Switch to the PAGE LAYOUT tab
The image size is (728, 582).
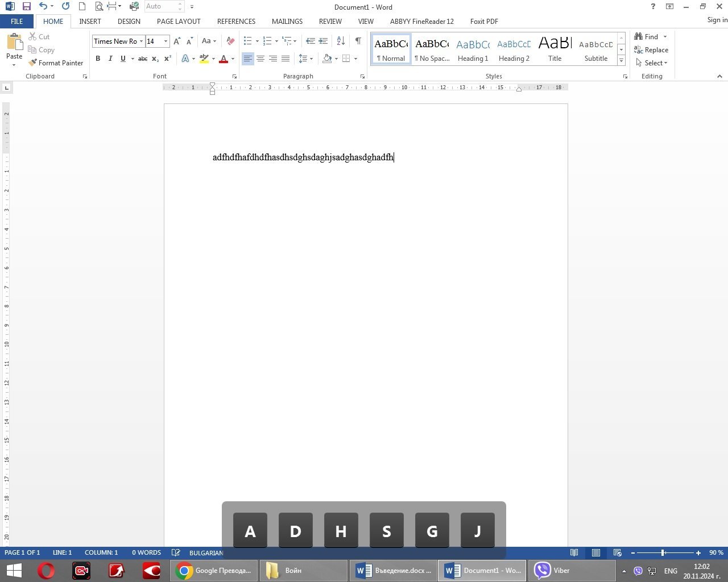[x=179, y=21]
